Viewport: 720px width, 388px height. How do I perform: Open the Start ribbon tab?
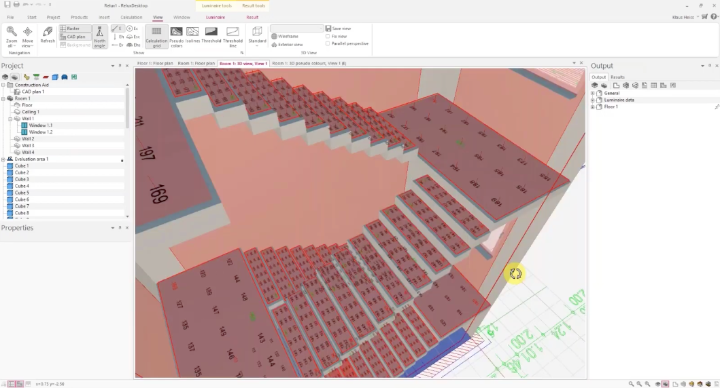coord(32,17)
